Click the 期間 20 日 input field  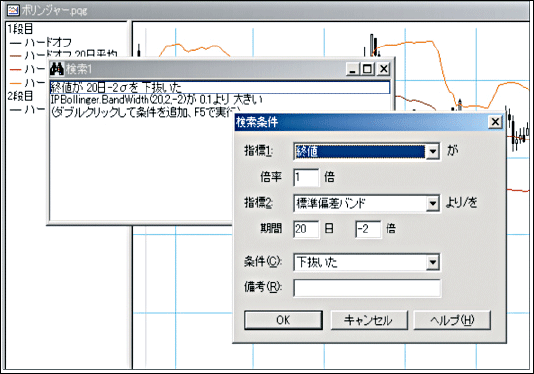[306, 229]
